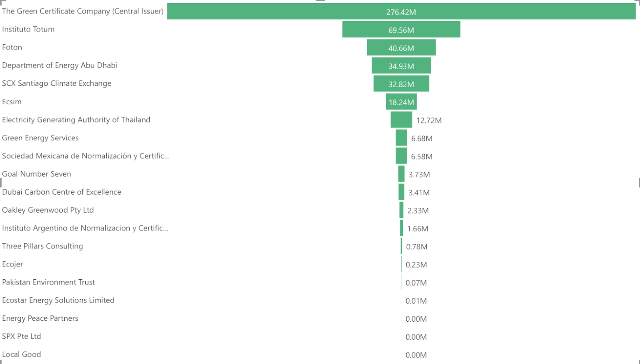Select the Instituto Argentino 1.66M bar
This screenshot has height=364, width=640.
pyautogui.click(x=401, y=228)
